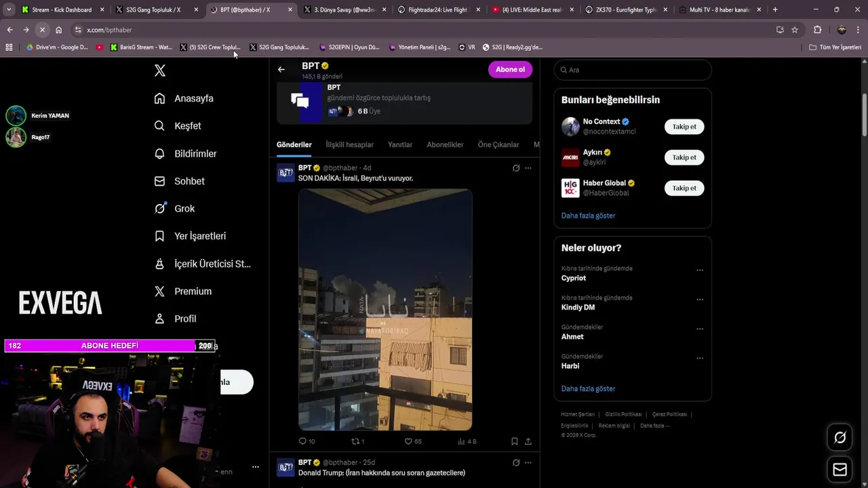Open Anasayfa home page
This screenshot has width=868, height=488.
184,98
